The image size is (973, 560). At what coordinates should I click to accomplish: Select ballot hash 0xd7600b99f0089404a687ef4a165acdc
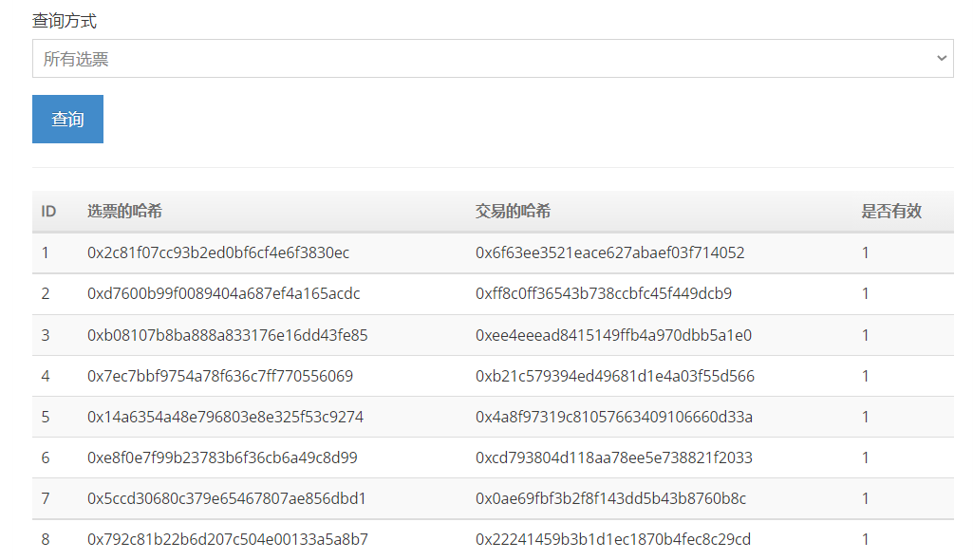pyautogui.click(x=223, y=293)
